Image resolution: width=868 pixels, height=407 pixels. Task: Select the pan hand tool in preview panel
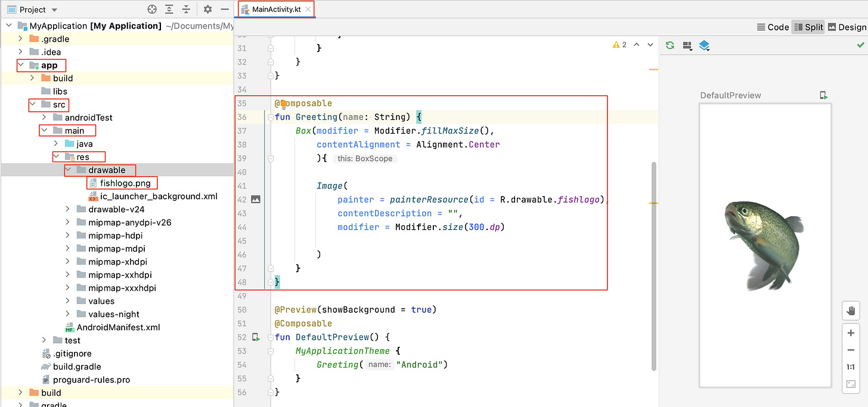click(851, 310)
